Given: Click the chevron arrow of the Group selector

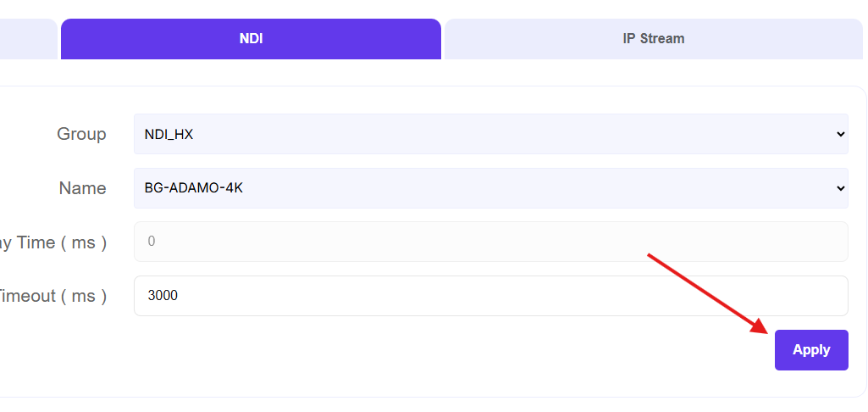Looking at the screenshot, I should [x=840, y=134].
